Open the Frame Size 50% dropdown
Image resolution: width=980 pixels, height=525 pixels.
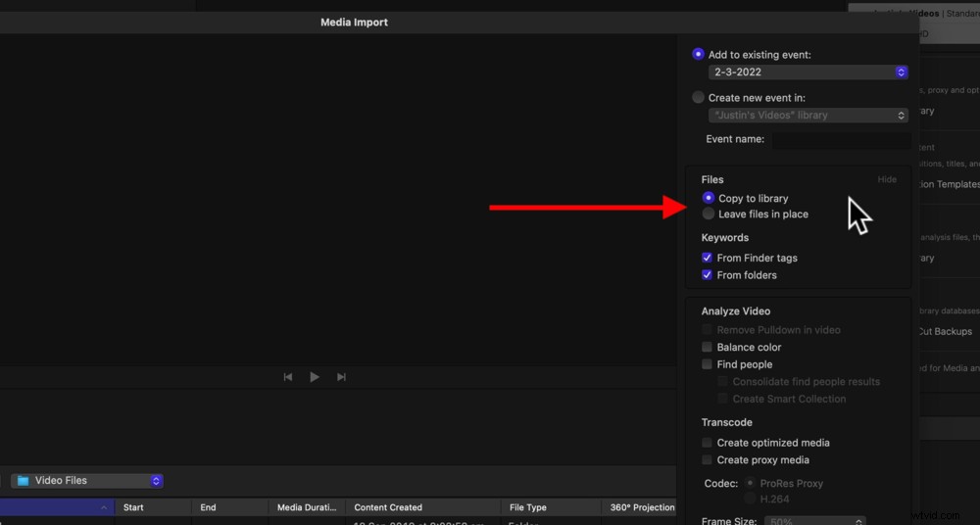point(816,521)
